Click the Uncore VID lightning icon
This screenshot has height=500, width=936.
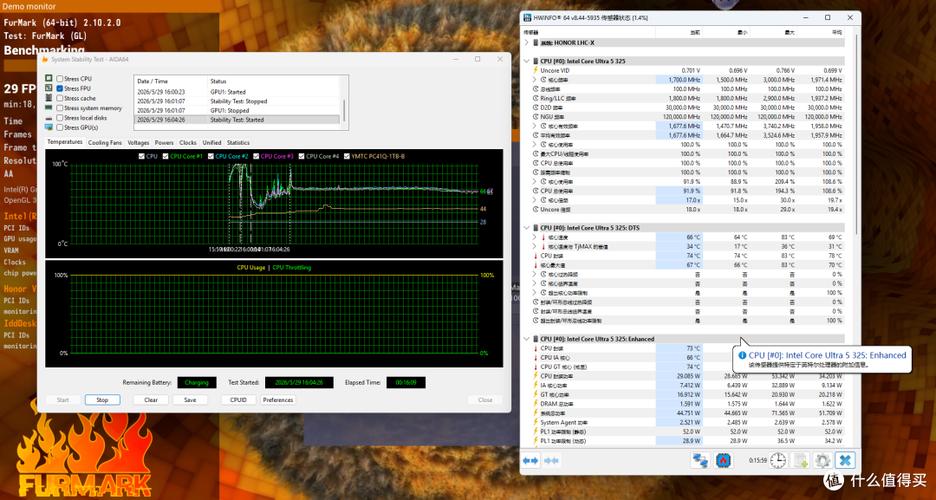(535, 70)
